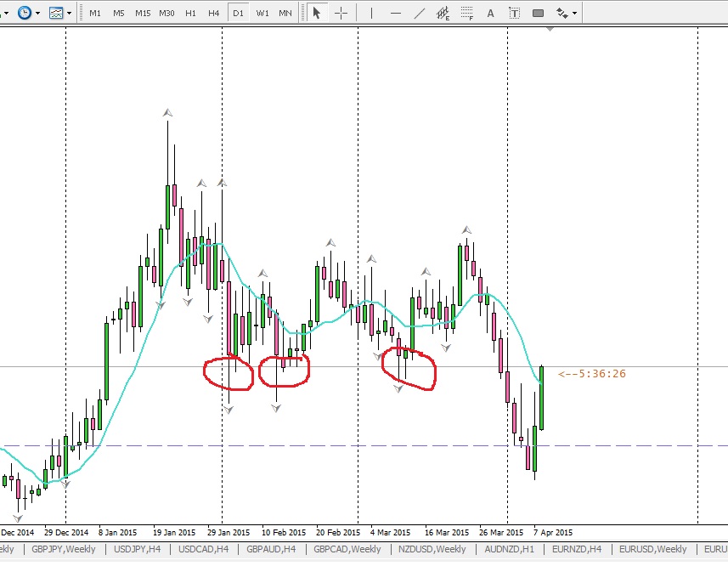Click the candle timer label 5:36:26
Image resolution: width=728 pixels, height=566 pixels.
592,374
